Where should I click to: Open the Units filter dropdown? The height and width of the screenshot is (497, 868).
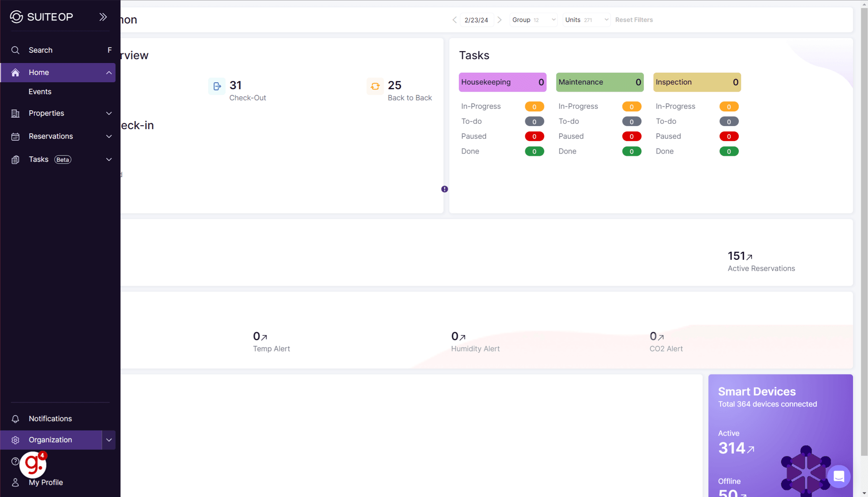tap(586, 20)
